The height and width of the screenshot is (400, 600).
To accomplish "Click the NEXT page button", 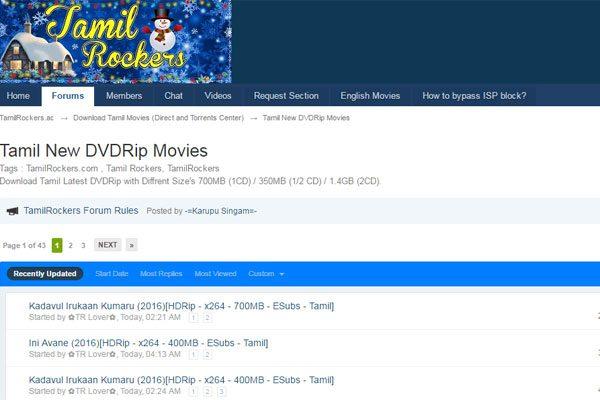I will click(x=108, y=245).
